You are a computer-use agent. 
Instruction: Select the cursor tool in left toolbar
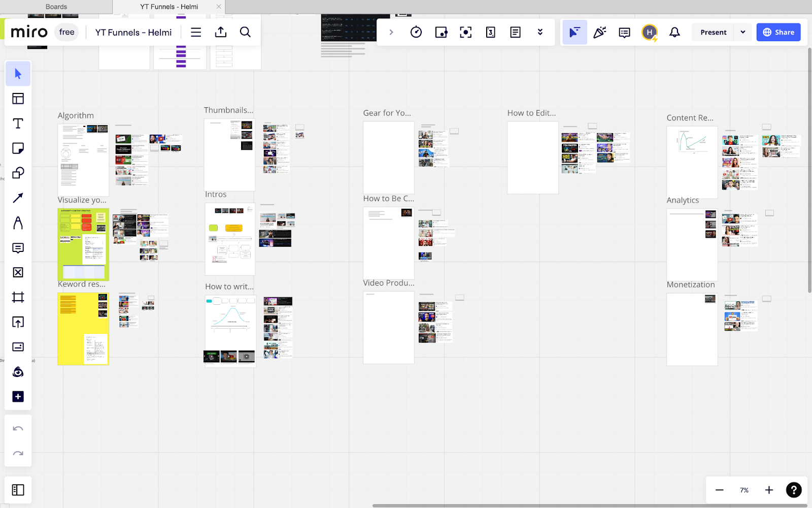pyautogui.click(x=18, y=74)
